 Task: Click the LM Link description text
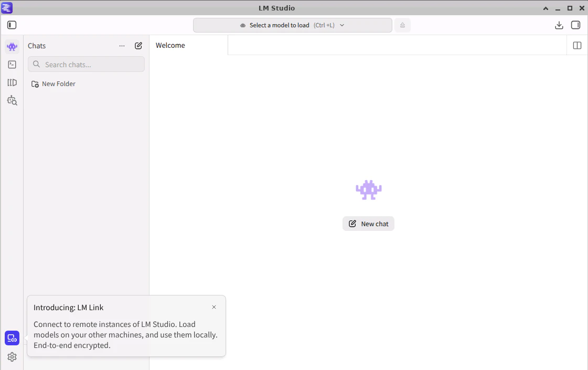pos(125,335)
